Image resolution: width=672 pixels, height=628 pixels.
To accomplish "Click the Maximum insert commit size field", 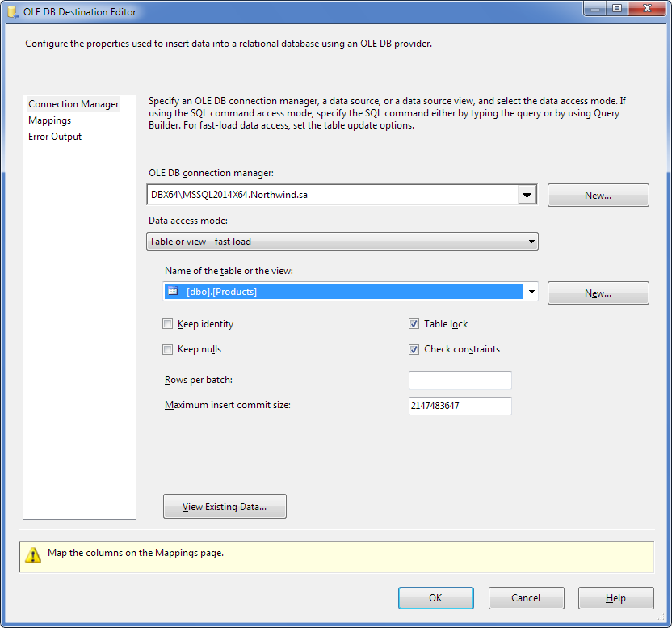I will click(x=460, y=406).
